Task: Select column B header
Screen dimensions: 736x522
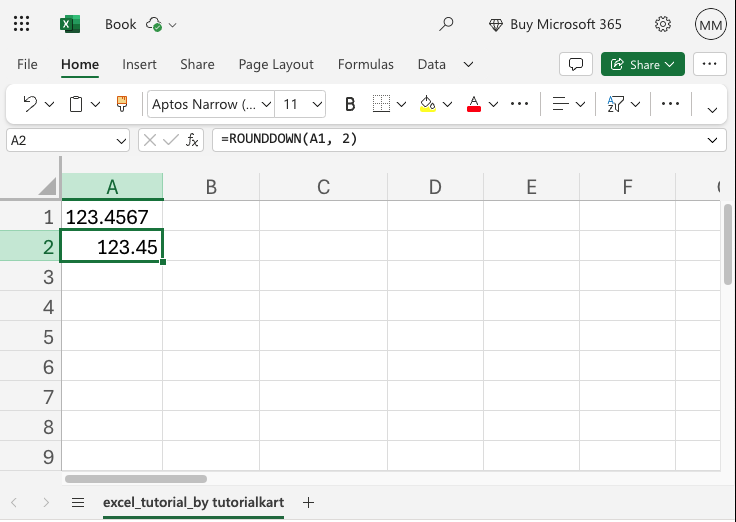Action: (x=211, y=187)
